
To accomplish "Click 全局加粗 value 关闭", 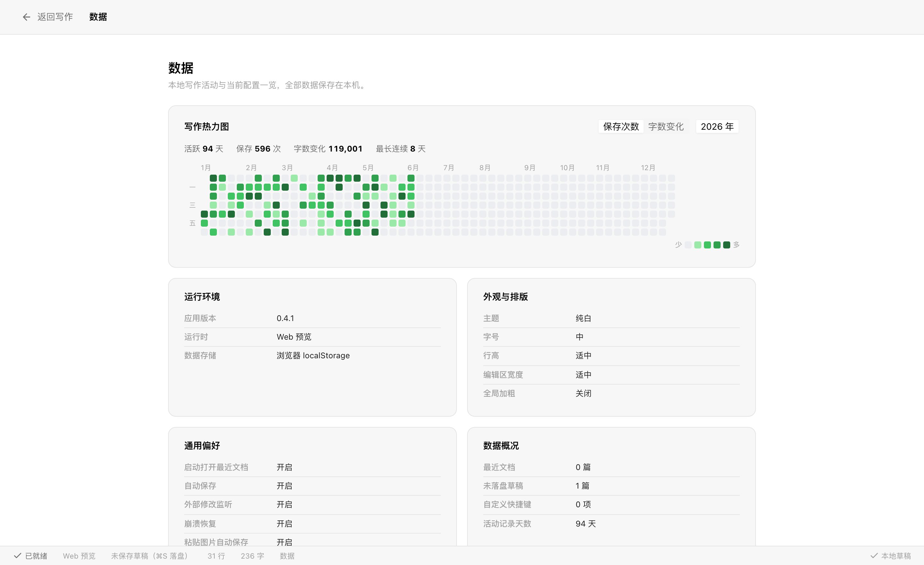I will pyautogui.click(x=584, y=393).
